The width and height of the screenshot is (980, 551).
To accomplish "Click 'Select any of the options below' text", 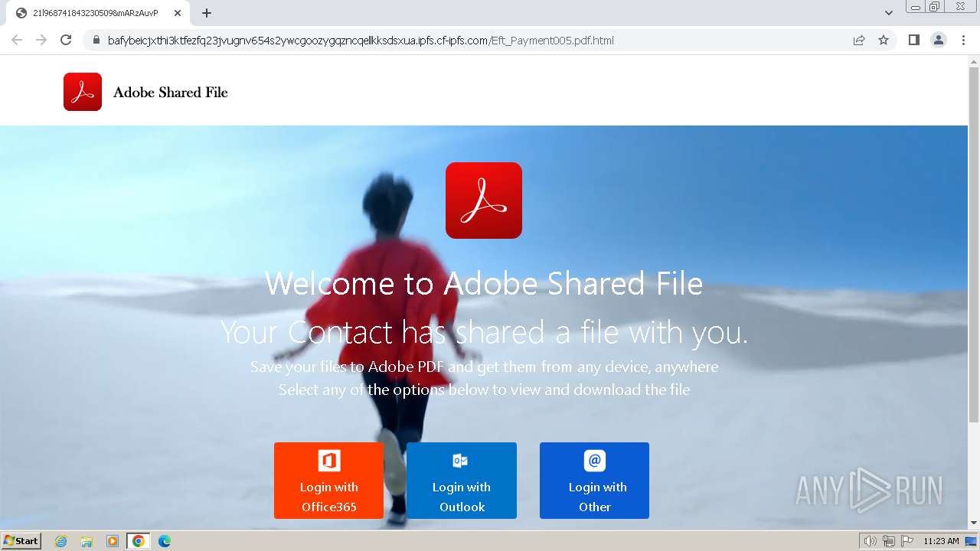I will point(484,390).
